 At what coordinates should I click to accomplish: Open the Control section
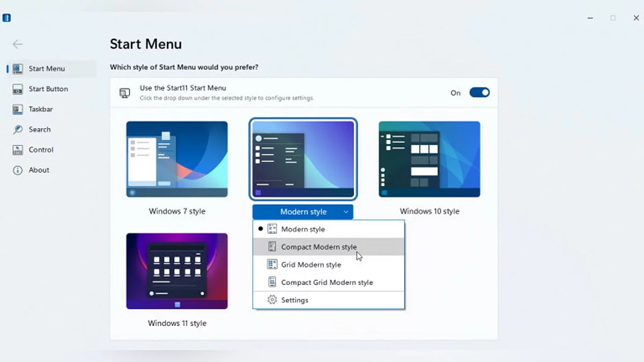click(x=52, y=150)
